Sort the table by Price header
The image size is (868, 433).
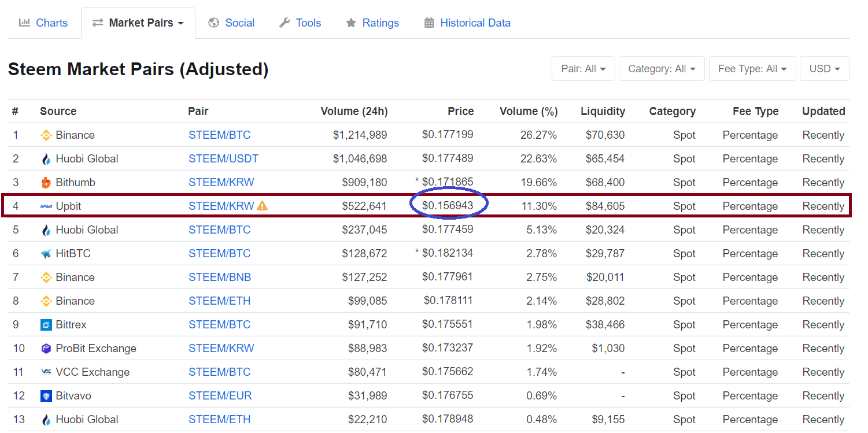(x=460, y=112)
